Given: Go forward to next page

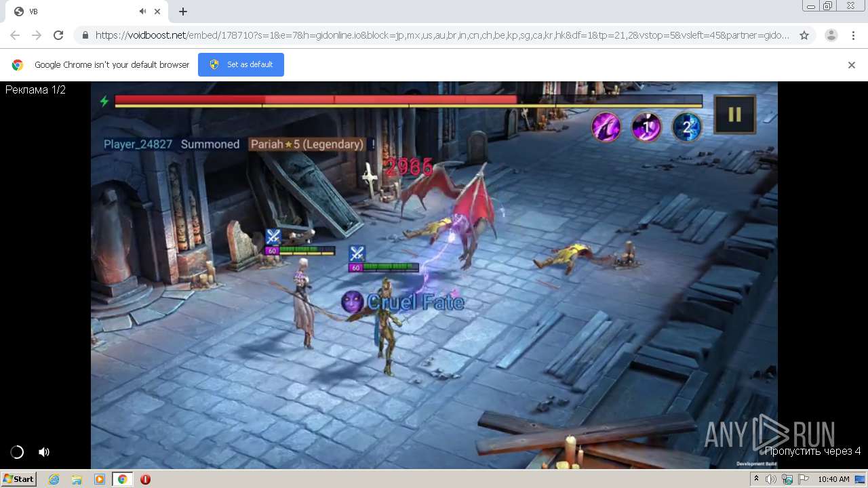Looking at the screenshot, I should point(37,35).
